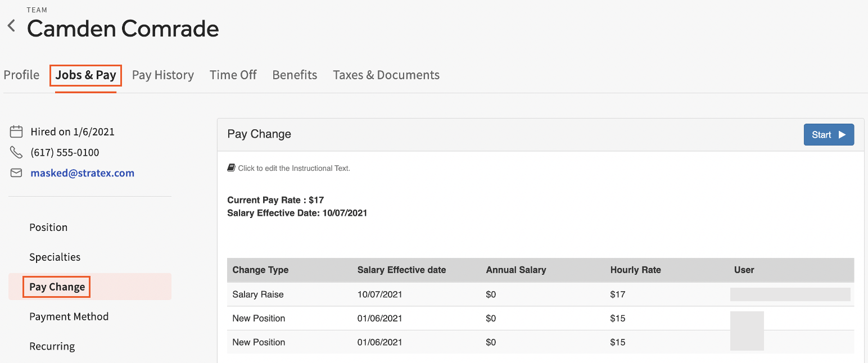Select Recurring in the sidebar
This screenshot has width=868, height=363.
pos(52,346)
